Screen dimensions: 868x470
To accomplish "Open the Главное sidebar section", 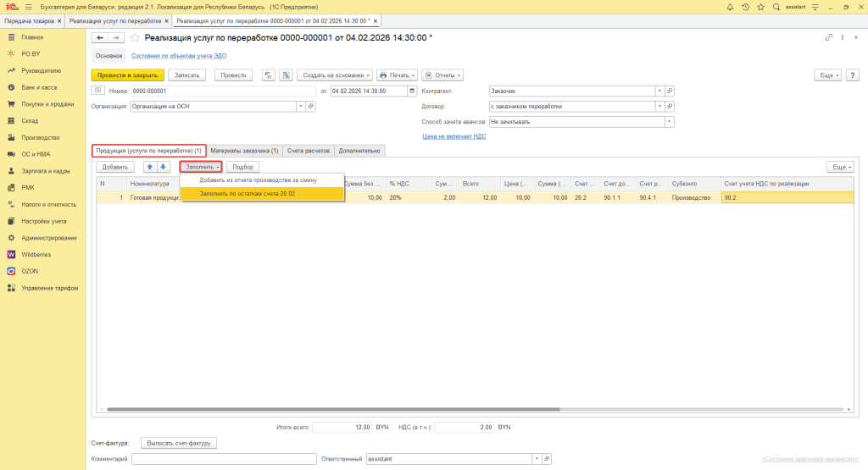I will [32, 37].
